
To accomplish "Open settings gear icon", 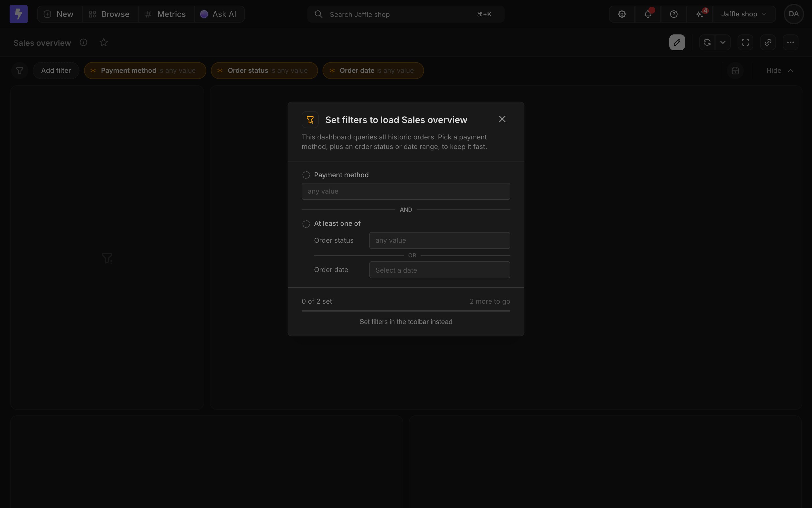I will (622, 14).
